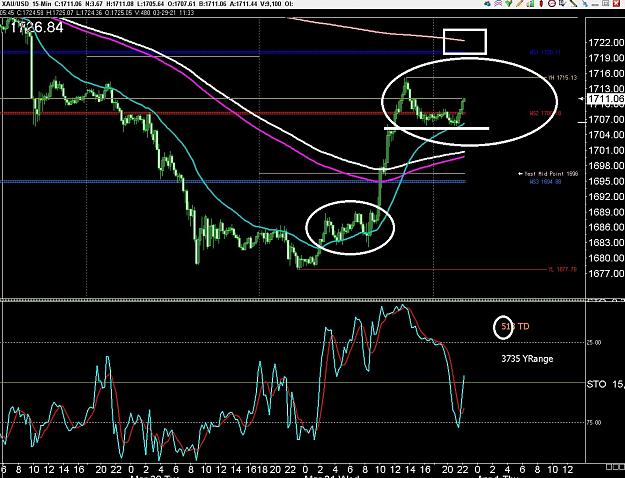Click the XAU/USD symbol label
Viewport: 625px width, 478px height.
coord(15,4)
